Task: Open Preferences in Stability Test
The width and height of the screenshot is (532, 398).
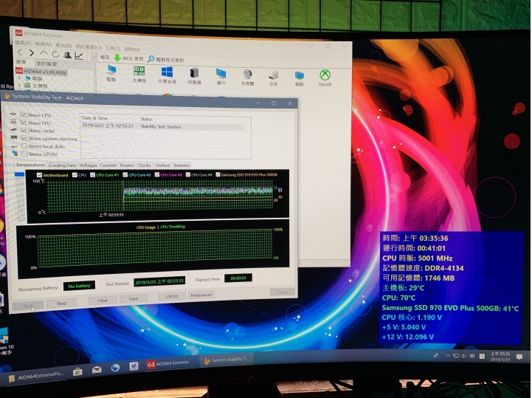Action: coord(201,295)
